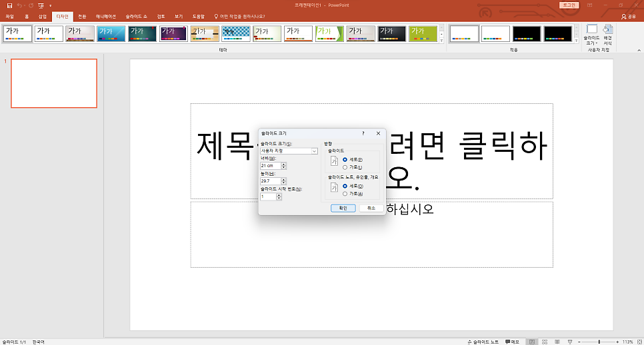Screen dimensions: 644x345
Task: Click the Redo icon in title bar
Action: tap(31, 5)
